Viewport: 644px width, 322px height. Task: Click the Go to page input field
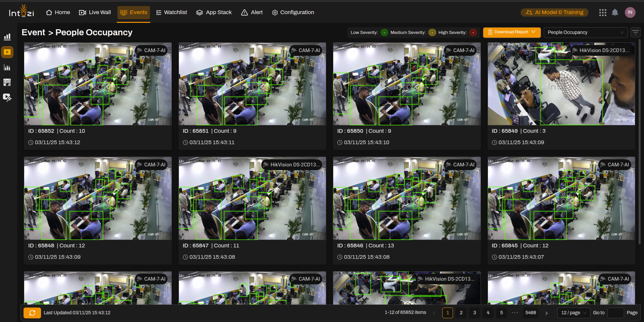point(615,313)
